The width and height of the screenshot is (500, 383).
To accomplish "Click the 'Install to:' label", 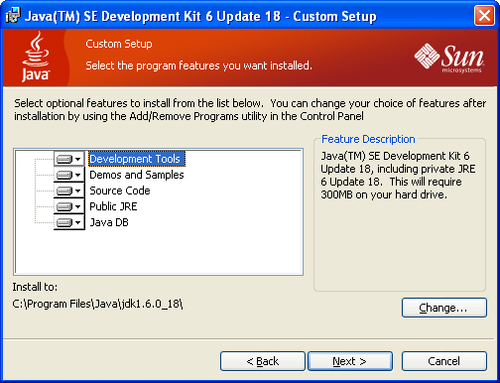I will click(x=35, y=287).
